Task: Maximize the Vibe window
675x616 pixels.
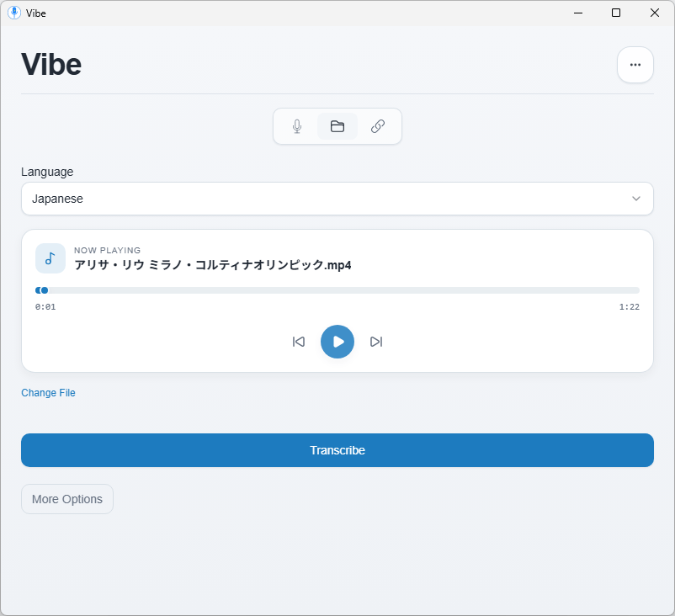Action: tap(616, 13)
